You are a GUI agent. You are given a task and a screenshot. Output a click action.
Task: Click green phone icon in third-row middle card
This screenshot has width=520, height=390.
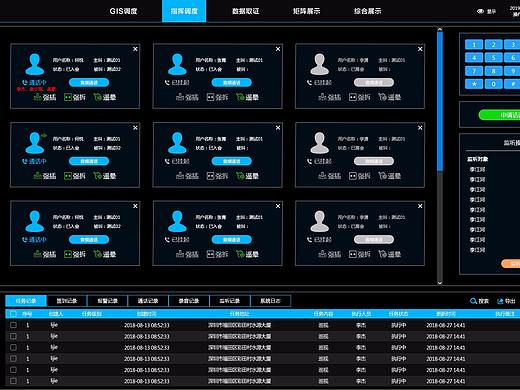[240, 254]
